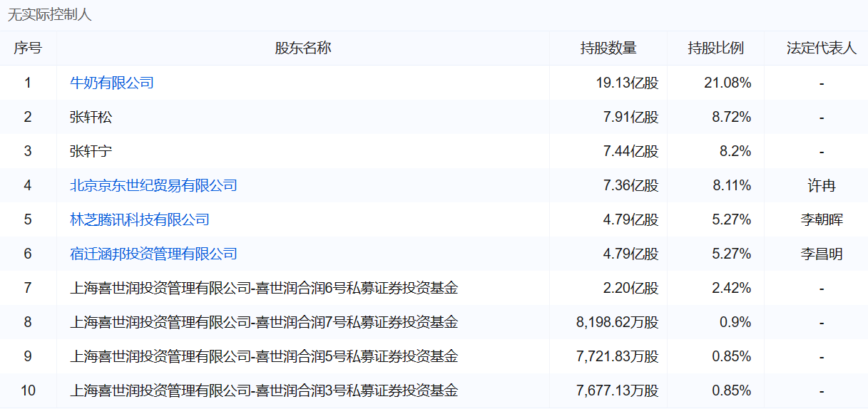
Task: Click legal representative 李朝晖
Action: pos(822,219)
